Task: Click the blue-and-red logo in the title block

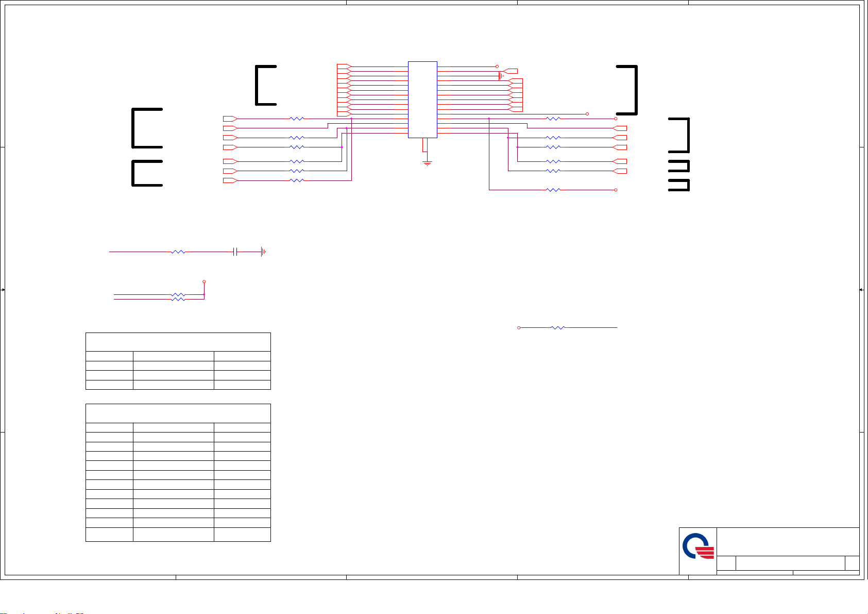Action: pyautogui.click(x=698, y=546)
